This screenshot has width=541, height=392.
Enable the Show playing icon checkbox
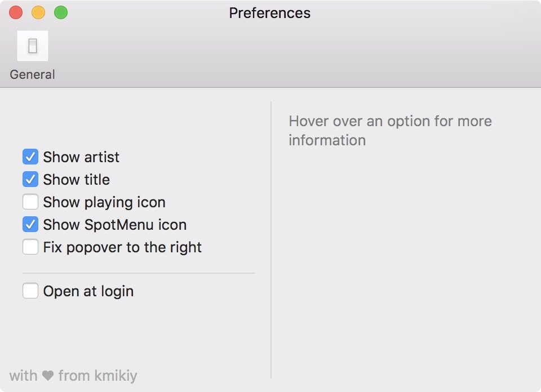[30, 202]
